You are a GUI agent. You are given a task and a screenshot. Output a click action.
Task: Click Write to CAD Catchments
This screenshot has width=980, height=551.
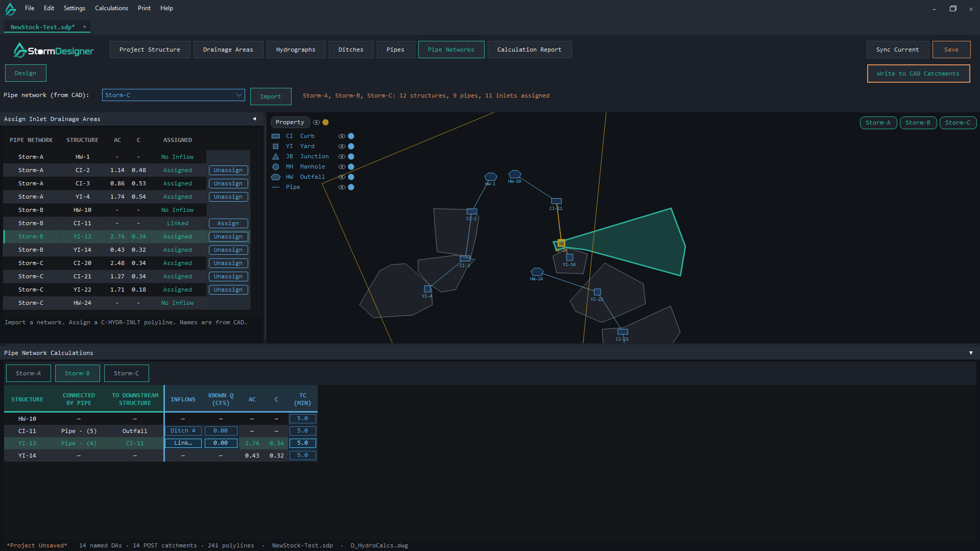coord(918,74)
